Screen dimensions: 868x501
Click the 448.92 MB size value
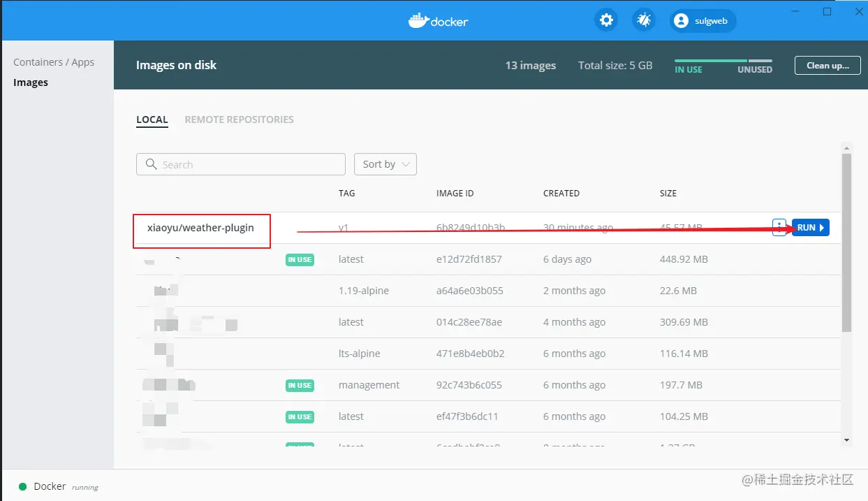point(684,259)
